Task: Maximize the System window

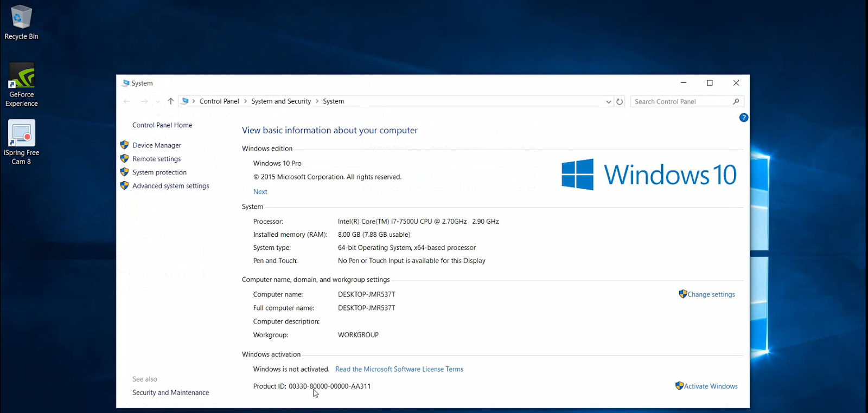Action: [710, 83]
